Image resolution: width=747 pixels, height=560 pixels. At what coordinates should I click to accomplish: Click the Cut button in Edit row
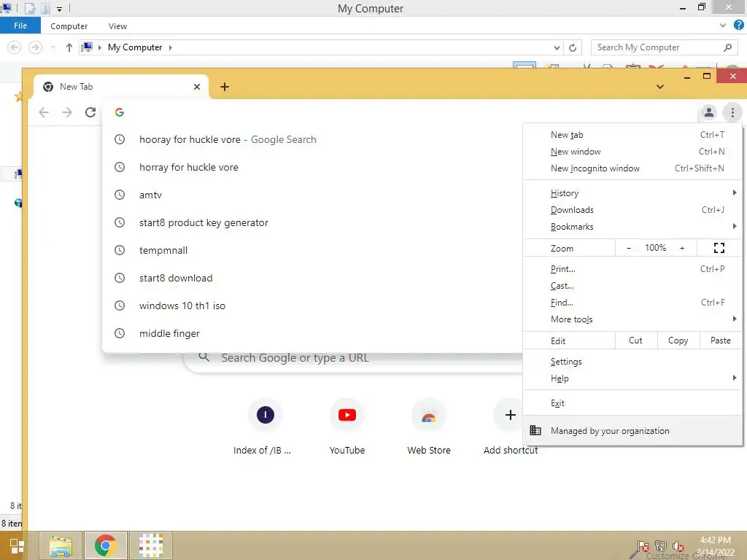pyautogui.click(x=635, y=341)
